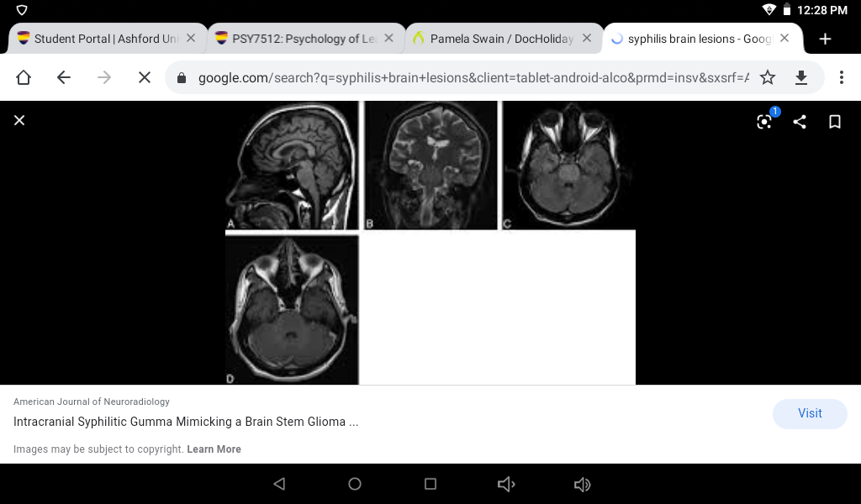Check status bar clock 12:28 PM
This screenshot has height=504, width=861.
click(822, 10)
